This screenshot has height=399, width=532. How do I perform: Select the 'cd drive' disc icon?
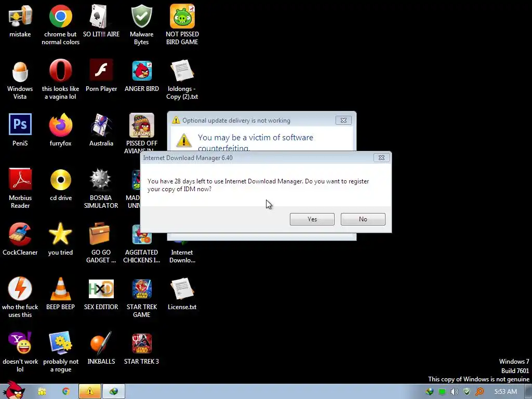coord(60,184)
